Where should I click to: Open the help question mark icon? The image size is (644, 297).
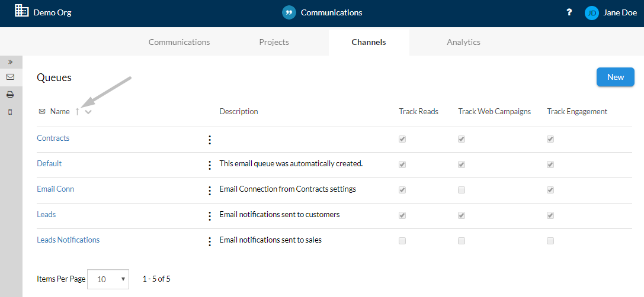click(569, 12)
